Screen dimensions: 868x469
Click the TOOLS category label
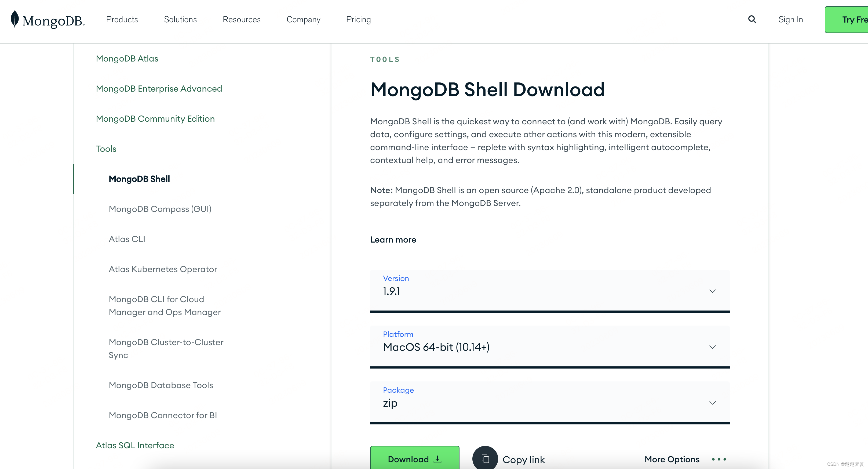coord(385,59)
